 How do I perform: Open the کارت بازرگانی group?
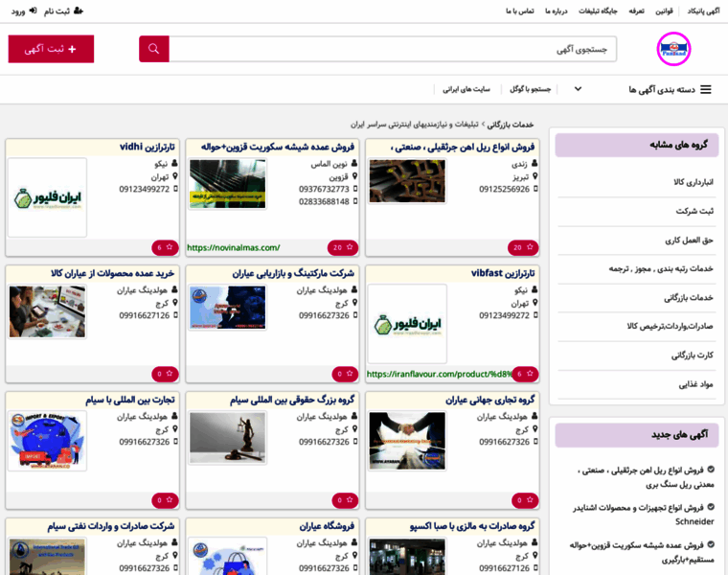click(x=692, y=356)
